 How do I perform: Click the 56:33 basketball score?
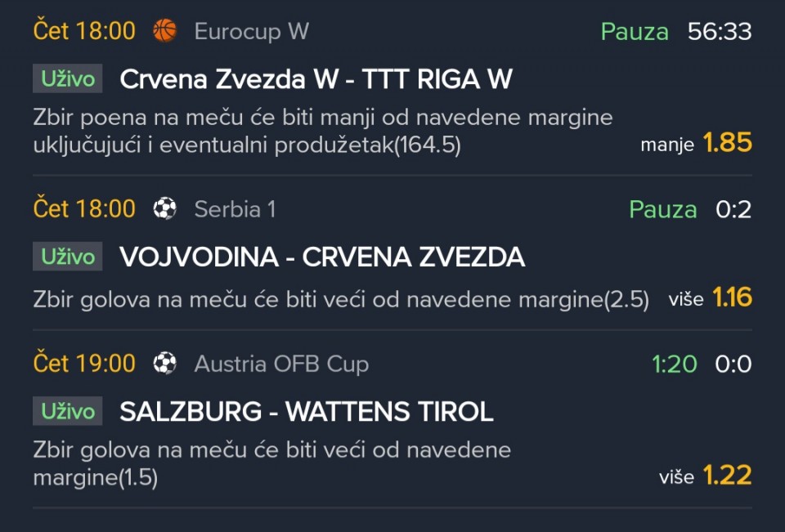pyautogui.click(x=720, y=32)
